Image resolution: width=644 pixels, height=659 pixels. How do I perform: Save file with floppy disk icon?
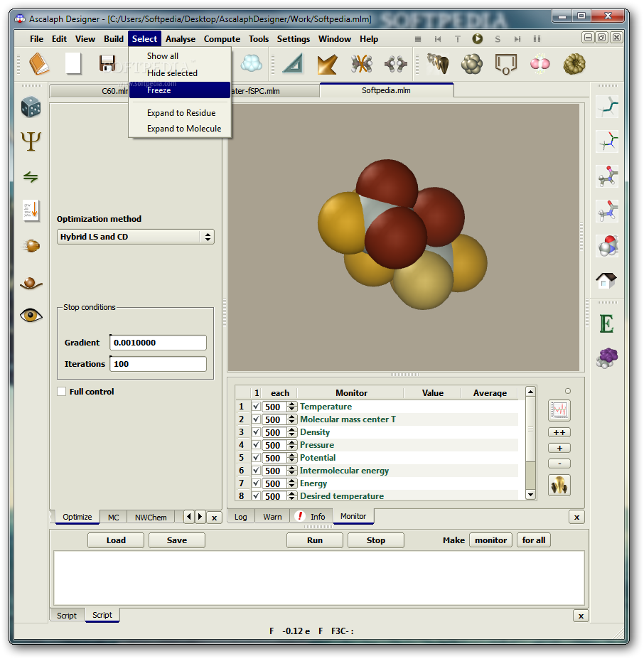107,64
